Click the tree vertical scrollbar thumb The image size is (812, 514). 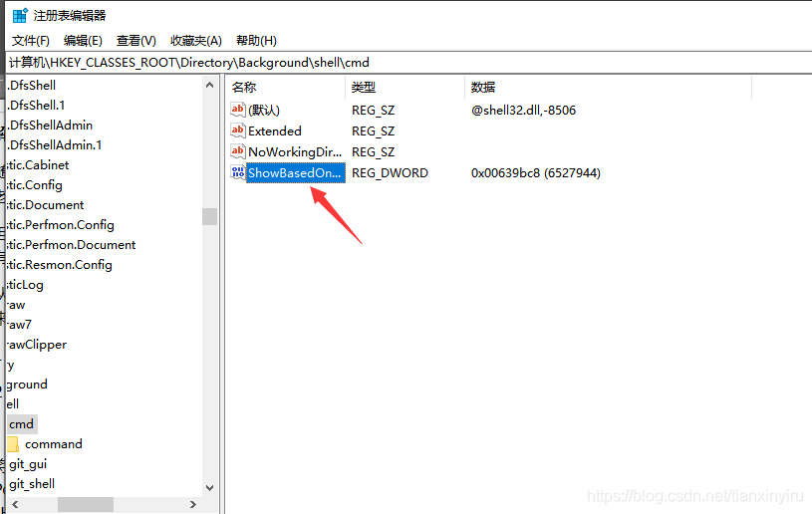click(x=210, y=216)
